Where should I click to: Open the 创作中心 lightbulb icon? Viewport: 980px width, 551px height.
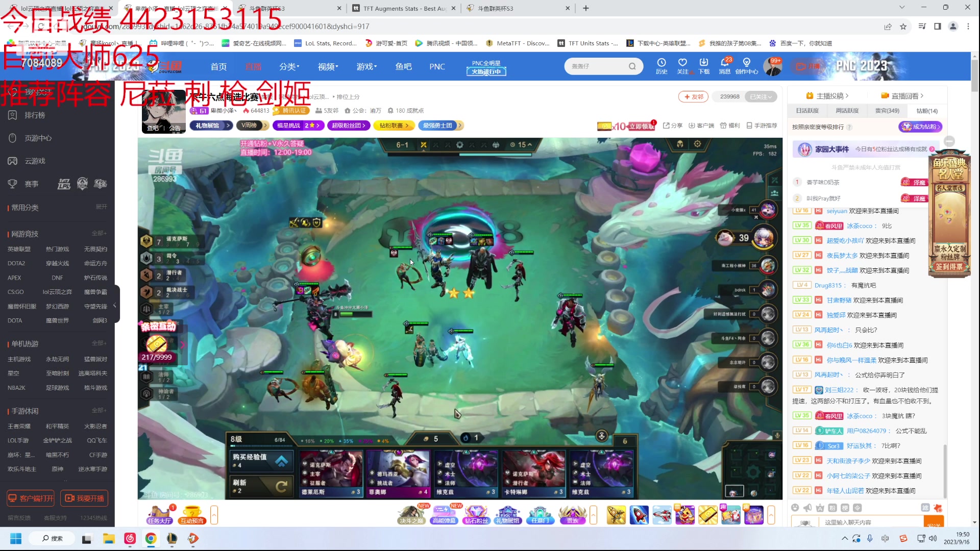click(747, 66)
